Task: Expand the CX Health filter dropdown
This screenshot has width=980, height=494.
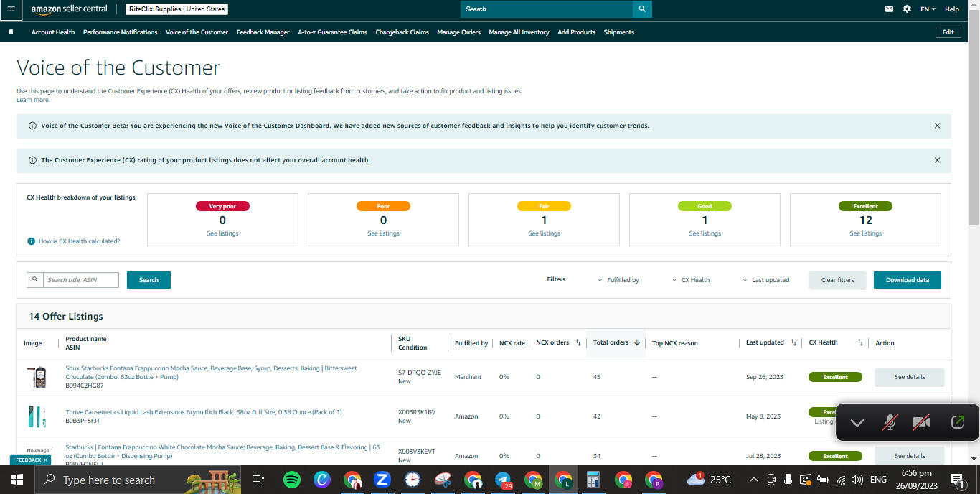Action: (691, 280)
